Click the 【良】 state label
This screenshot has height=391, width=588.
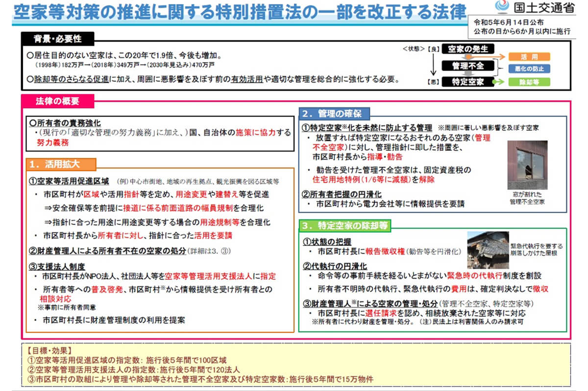click(434, 49)
